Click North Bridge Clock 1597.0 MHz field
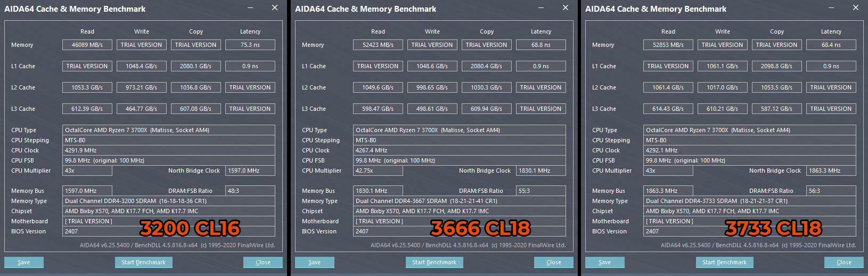Viewport: 868px width, 276px height. (250, 171)
